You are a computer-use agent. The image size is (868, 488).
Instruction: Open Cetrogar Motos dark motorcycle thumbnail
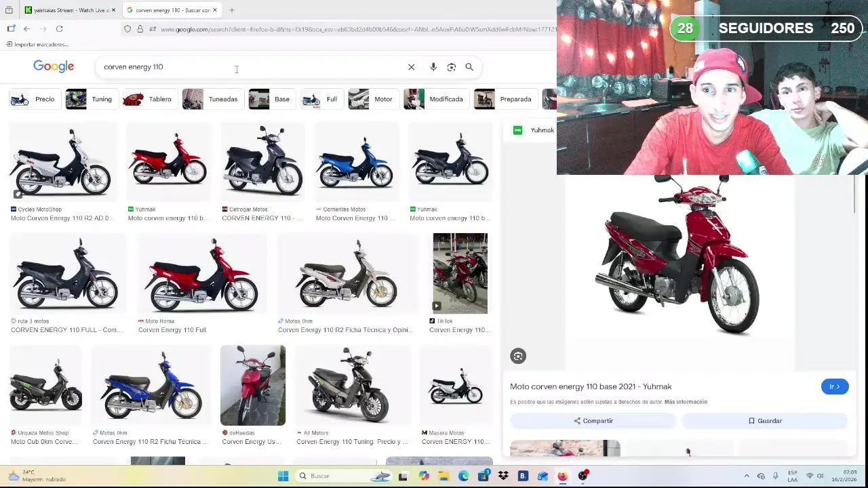coord(262,163)
